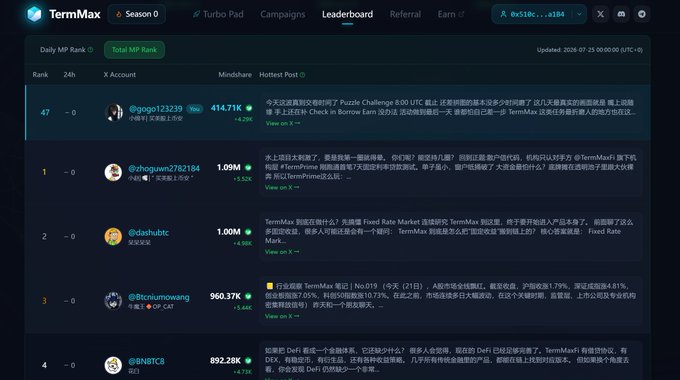Click the wallet address 0x510c...a184 button

[532, 14]
